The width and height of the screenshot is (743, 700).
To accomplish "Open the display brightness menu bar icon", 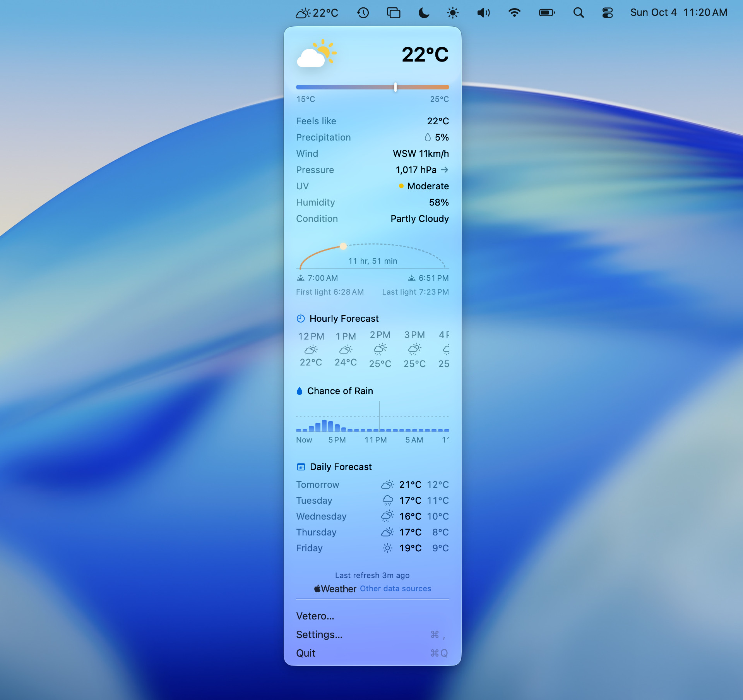I will pyautogui.click(x=453, y=13).
